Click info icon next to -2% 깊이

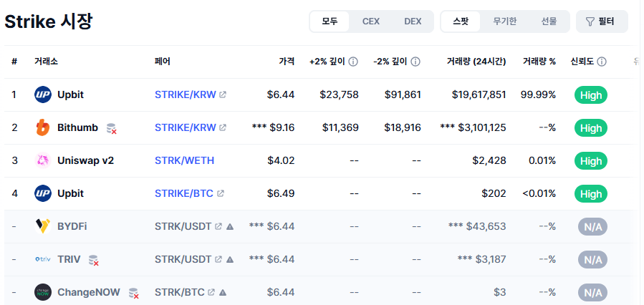(415, 62)
